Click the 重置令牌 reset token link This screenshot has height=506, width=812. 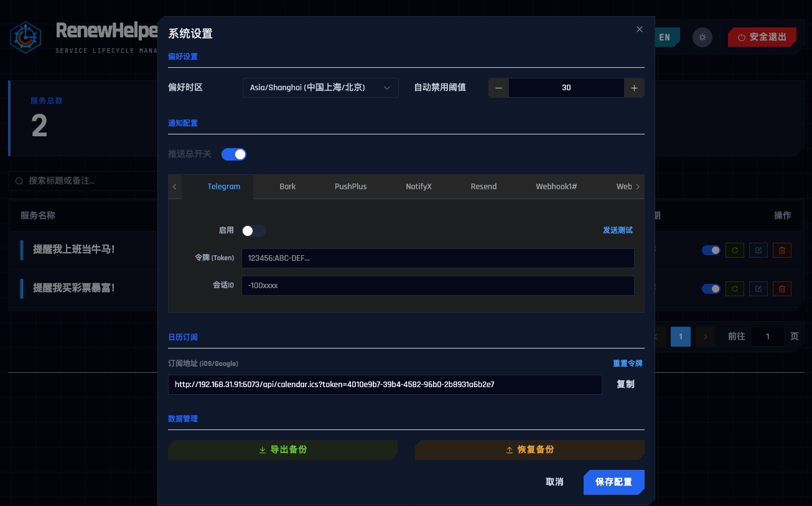point(627,363)
